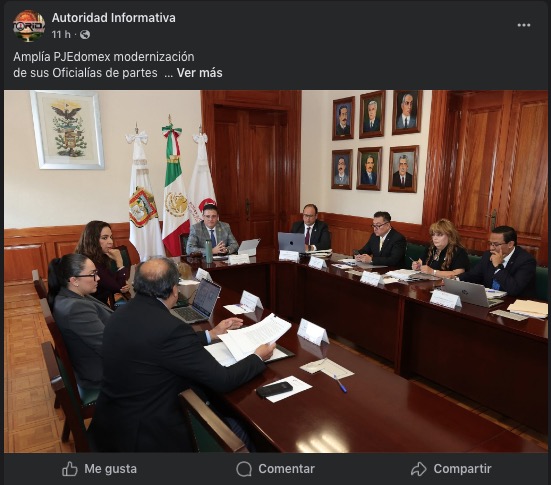
Task: Open comments via Comentar label
Action: click(x=286, y=469)
